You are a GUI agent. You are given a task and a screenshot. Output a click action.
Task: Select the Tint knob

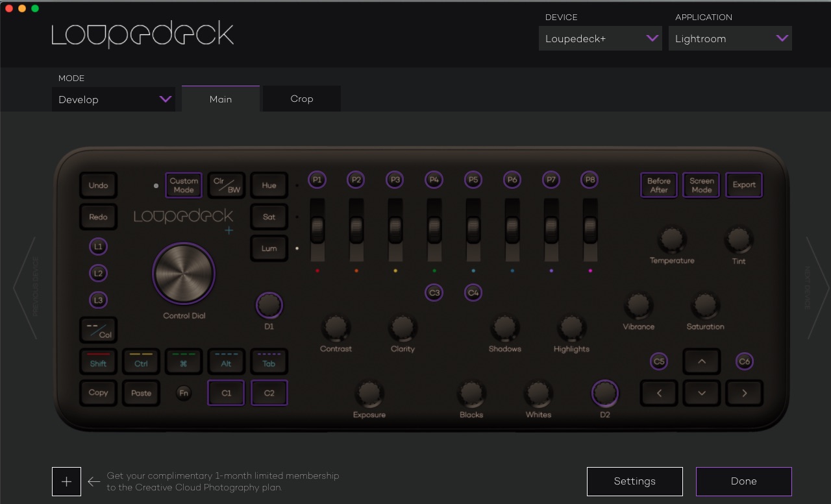(x=738, y=240)
